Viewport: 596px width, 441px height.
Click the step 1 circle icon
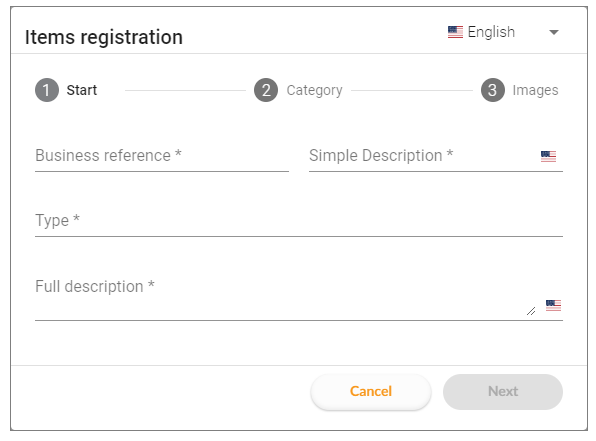47,90
